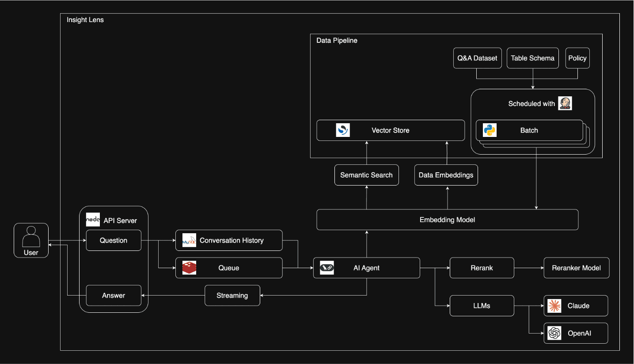This screenshot has height=364, width=634.
Task: Click the Semantic Search box
Action: point(366,175)
